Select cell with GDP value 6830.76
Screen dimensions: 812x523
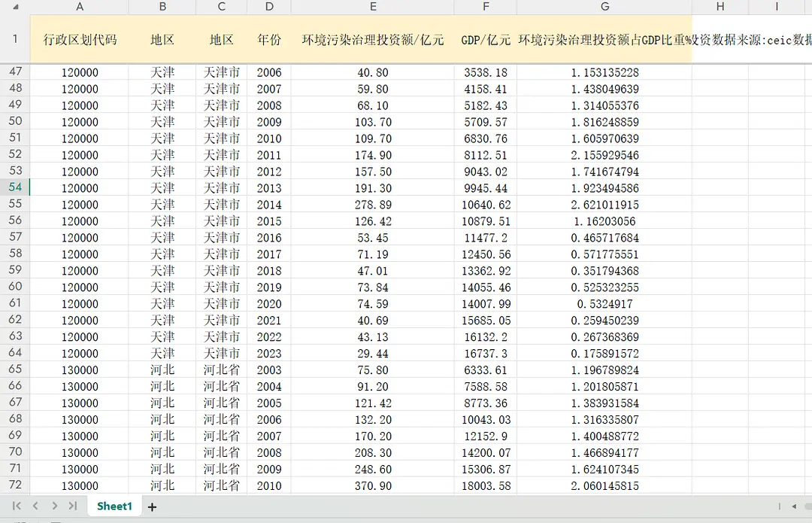[486, 138]
